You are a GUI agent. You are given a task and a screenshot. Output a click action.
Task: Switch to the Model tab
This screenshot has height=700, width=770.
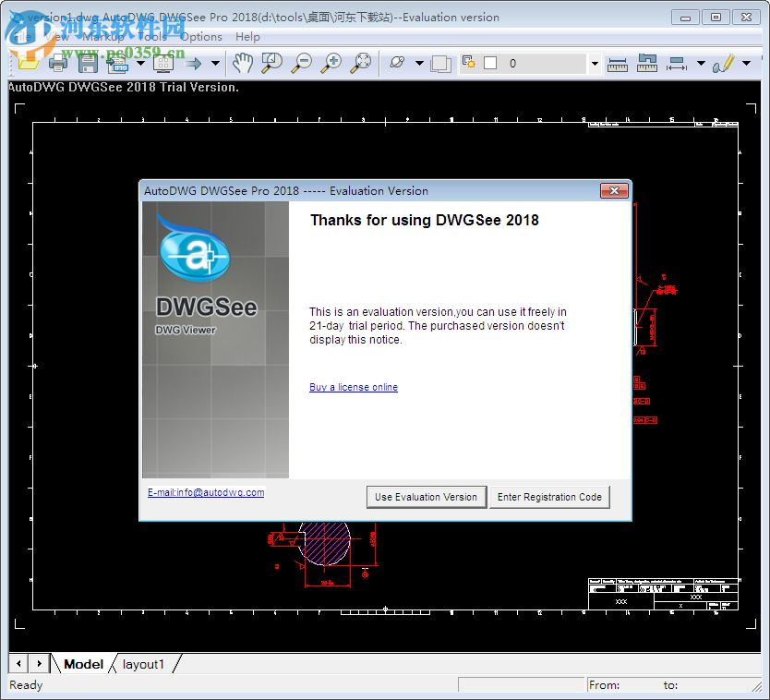tap(83, 664)
